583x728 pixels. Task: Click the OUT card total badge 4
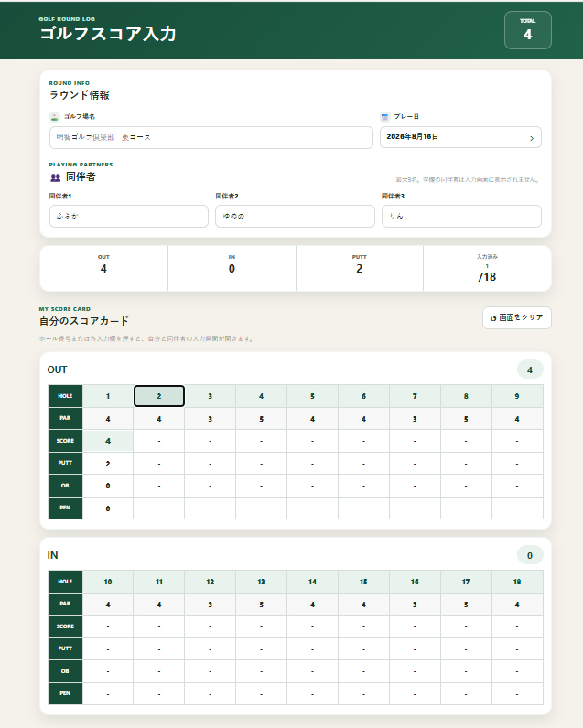click(530, 370)
